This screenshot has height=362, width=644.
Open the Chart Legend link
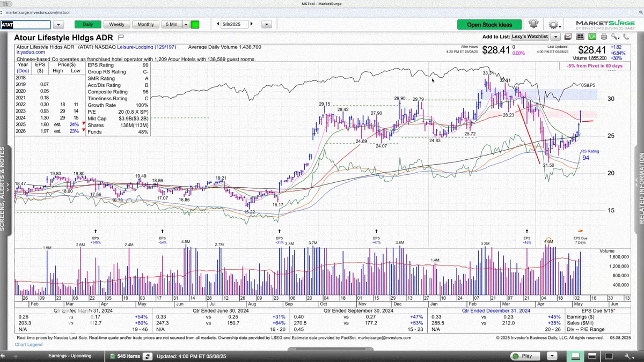tap(29, 344)
